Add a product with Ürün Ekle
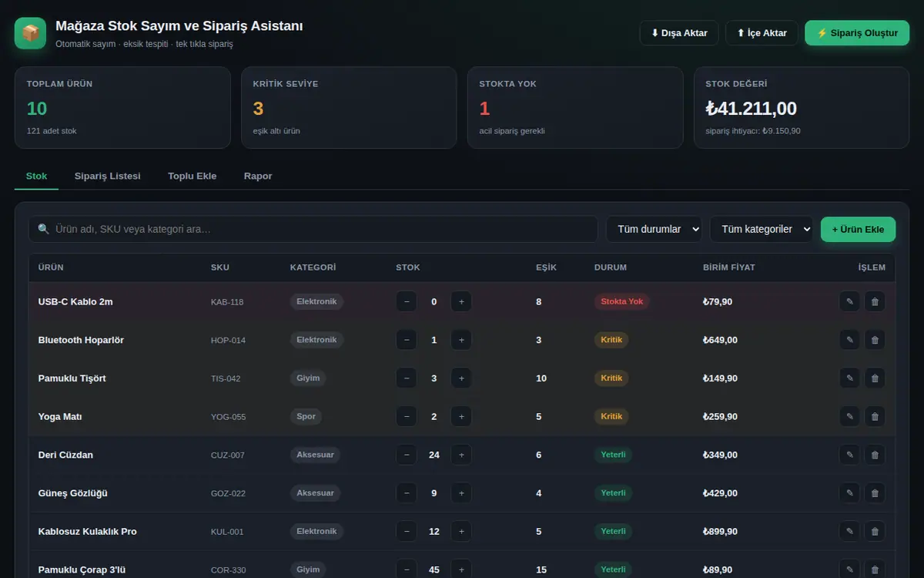 [858, 229]
